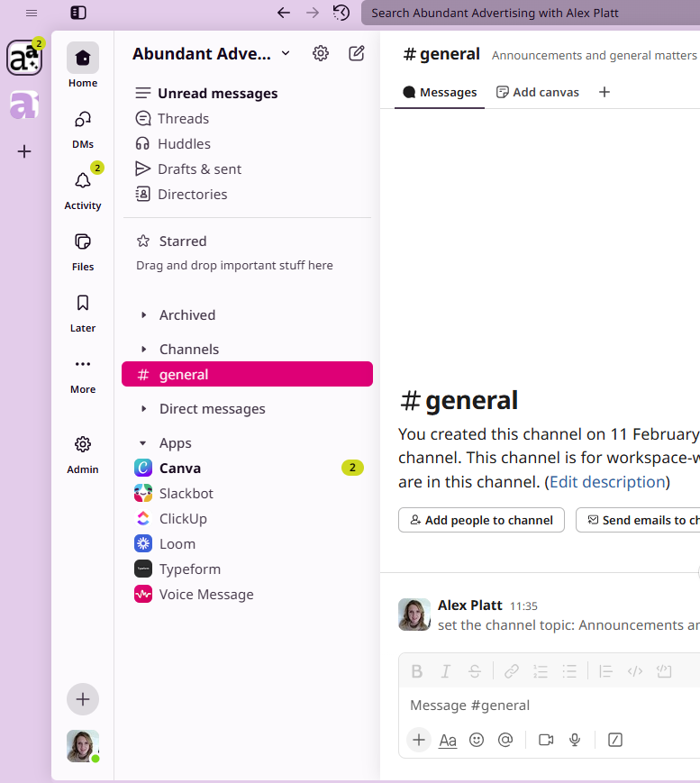Collapse the Apps section
The height and width of the screenshot is (783, 700).
143,443
